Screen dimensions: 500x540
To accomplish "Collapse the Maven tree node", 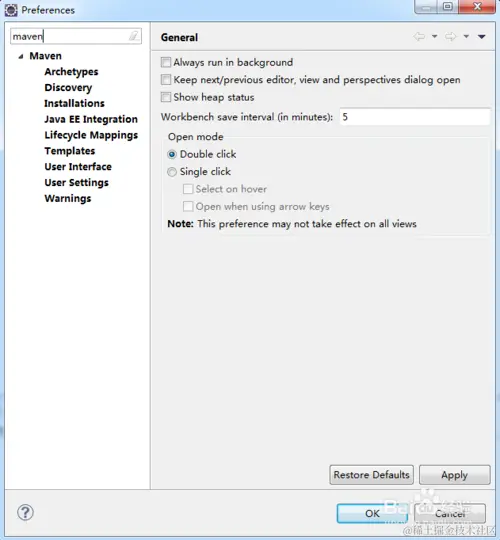I will (21, 56).
